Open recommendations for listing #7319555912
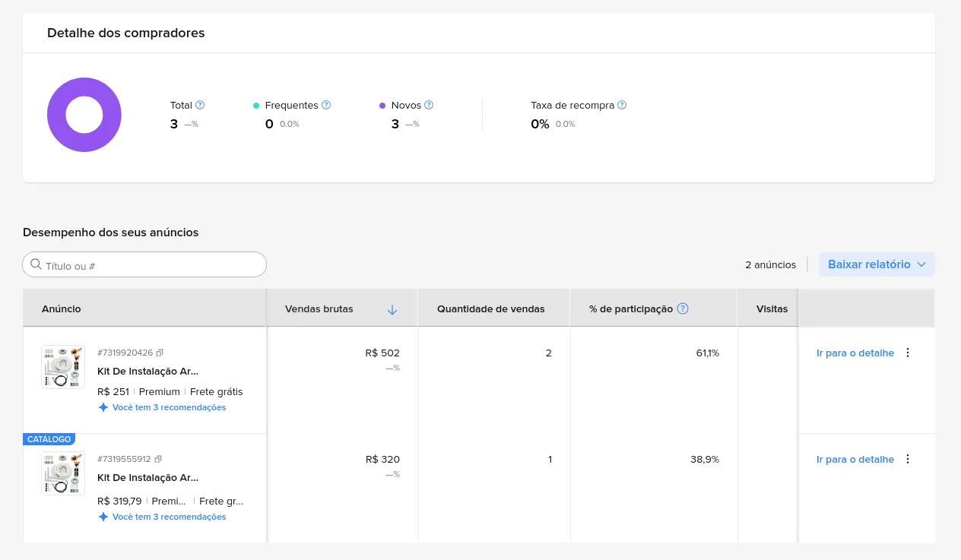Screen dimensions: 961x560 pyautogui.click(x=169, y=517)
